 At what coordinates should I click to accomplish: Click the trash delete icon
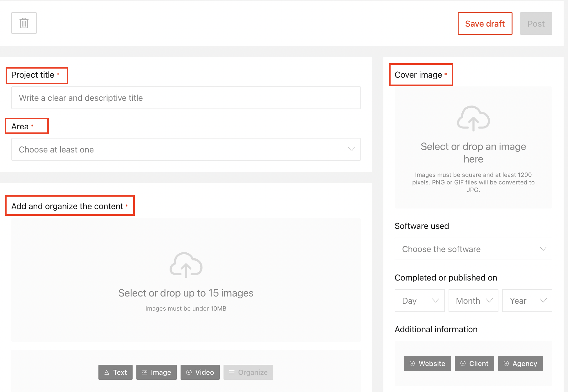24,23
